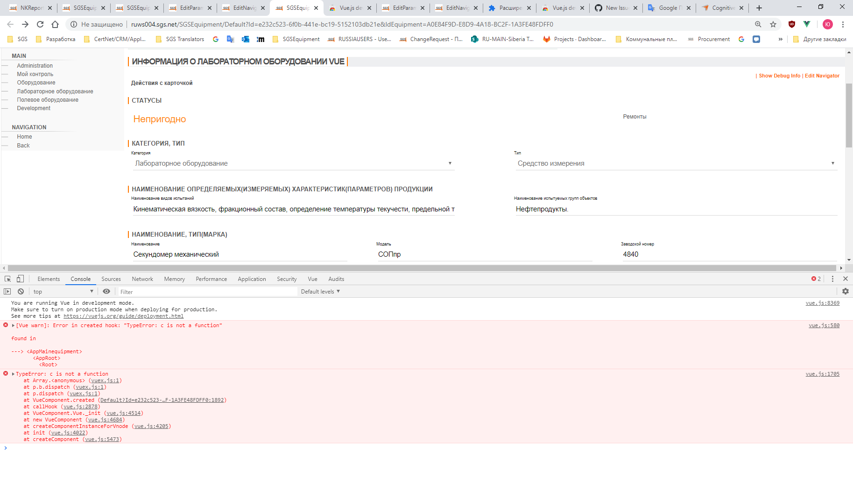The image size is (853, 504).
Task: Select the inspect element cursor tool
Action: 7,279
